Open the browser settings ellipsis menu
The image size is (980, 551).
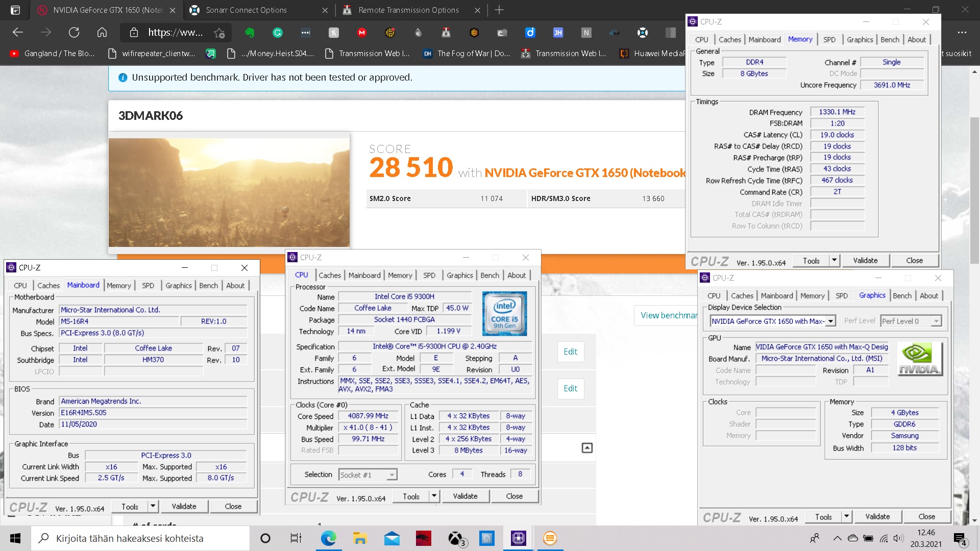point(962,33)
